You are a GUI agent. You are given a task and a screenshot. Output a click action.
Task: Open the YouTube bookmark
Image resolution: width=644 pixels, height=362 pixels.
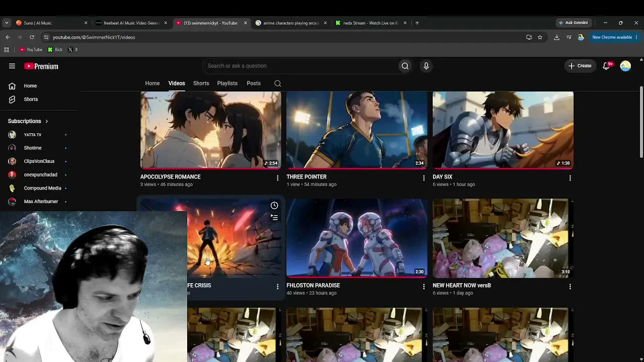pyautogui.click(x=31, y=50)
